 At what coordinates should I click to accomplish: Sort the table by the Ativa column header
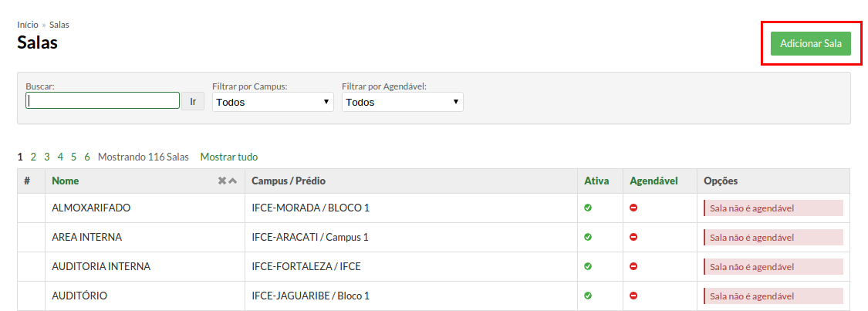[596, 181]
